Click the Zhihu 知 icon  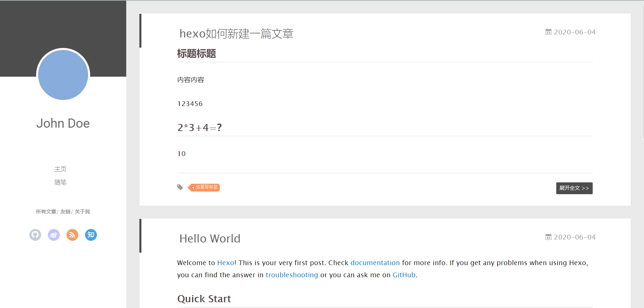coord(91,235)
